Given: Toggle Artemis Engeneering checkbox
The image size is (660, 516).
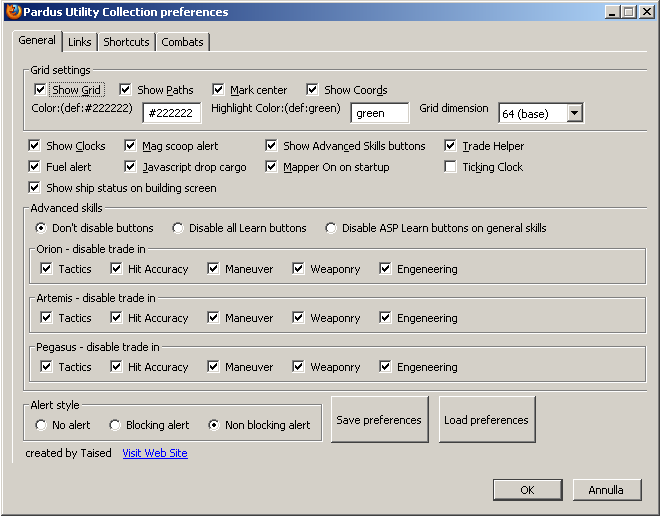Looking at the screenshot, I should pyautogui.click(x=385, y=317).
